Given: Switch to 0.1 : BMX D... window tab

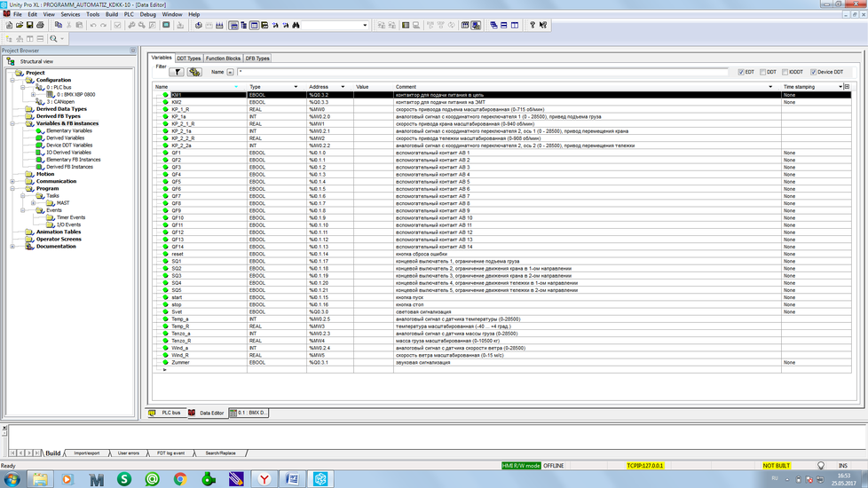Looking at the screenshot, I should (249, 413).
